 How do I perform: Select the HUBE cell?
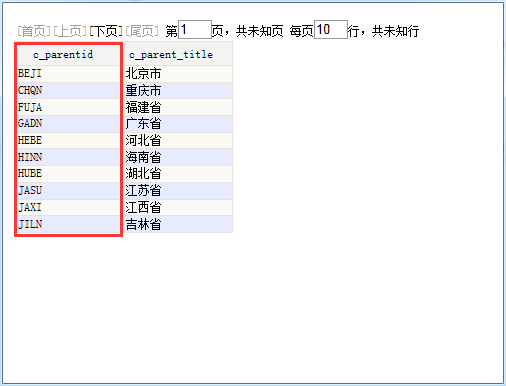tap(68, 174)
